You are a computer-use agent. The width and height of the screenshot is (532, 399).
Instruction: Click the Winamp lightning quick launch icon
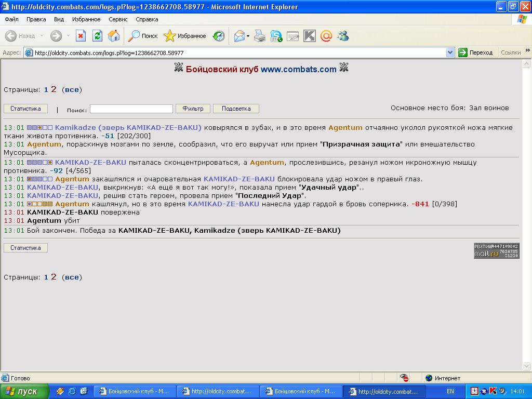point(60,391)
